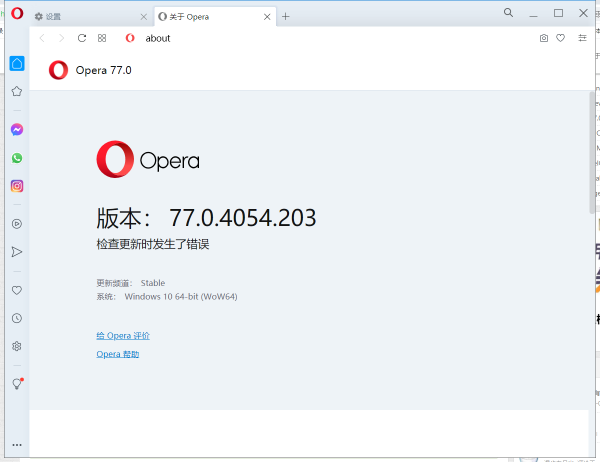Open the Opera 帮助 link

(117, 354)
